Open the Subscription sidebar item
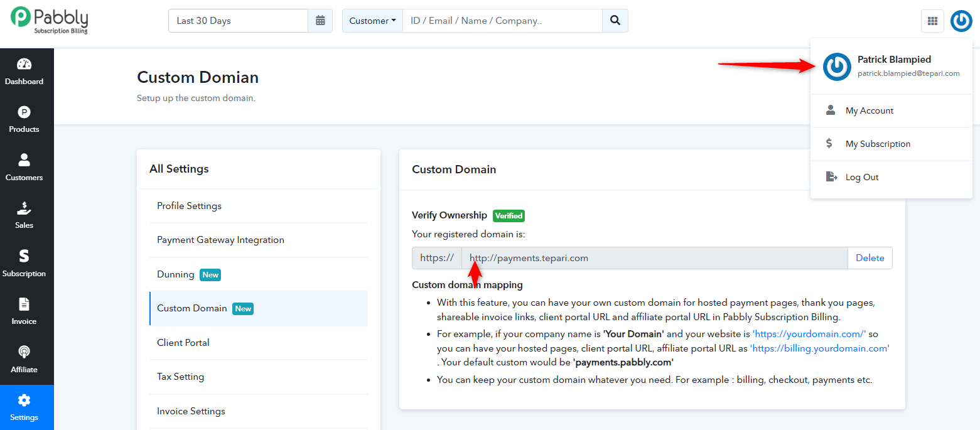Image resolution: width=980 pixels, height=430 pixels. point(24,264)
